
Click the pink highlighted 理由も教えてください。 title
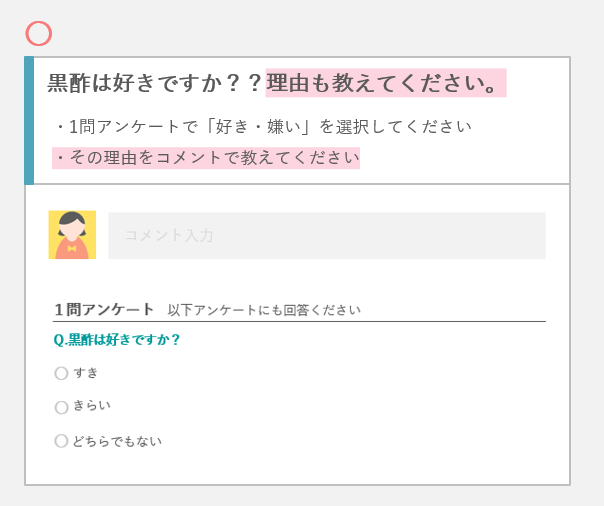pyautogui.click(x=386, y=83)
